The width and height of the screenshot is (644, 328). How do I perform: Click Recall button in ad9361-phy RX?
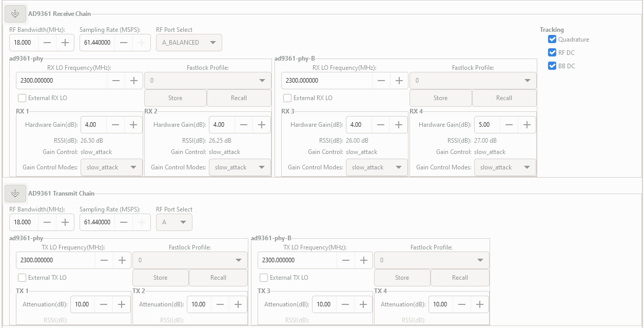pyautogui.click(x=239, y=98)
